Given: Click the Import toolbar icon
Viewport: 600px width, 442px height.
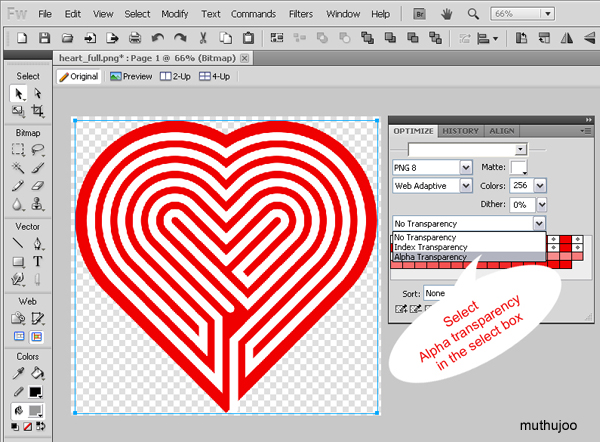Looking at the screenshot, I should [90, 38].
